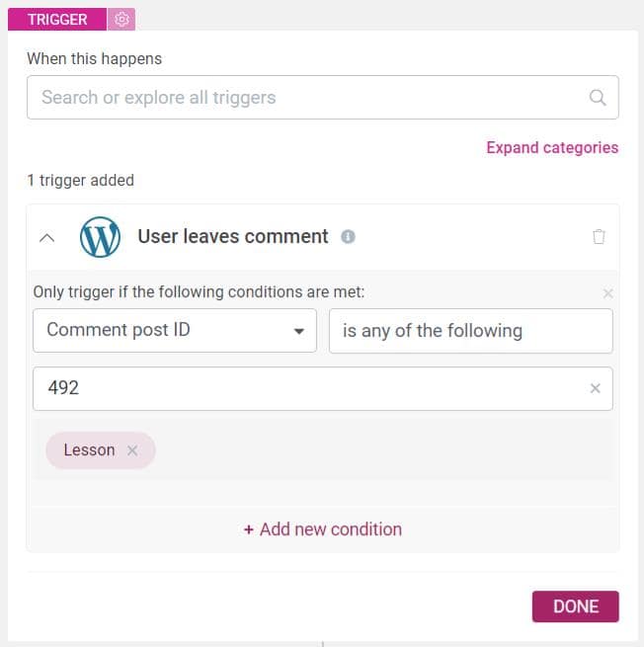Select the TRIGGER tab
This screenshot has height=647, width=644.
57,20
